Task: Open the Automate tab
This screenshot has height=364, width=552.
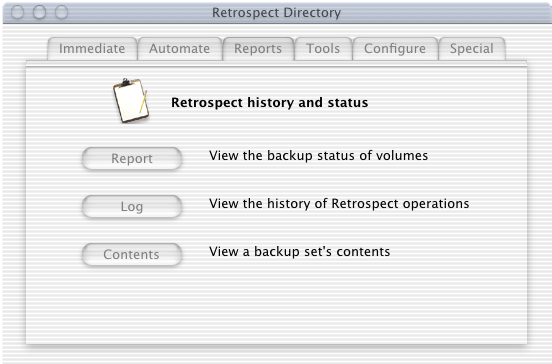Action: (x=180, y=49)
